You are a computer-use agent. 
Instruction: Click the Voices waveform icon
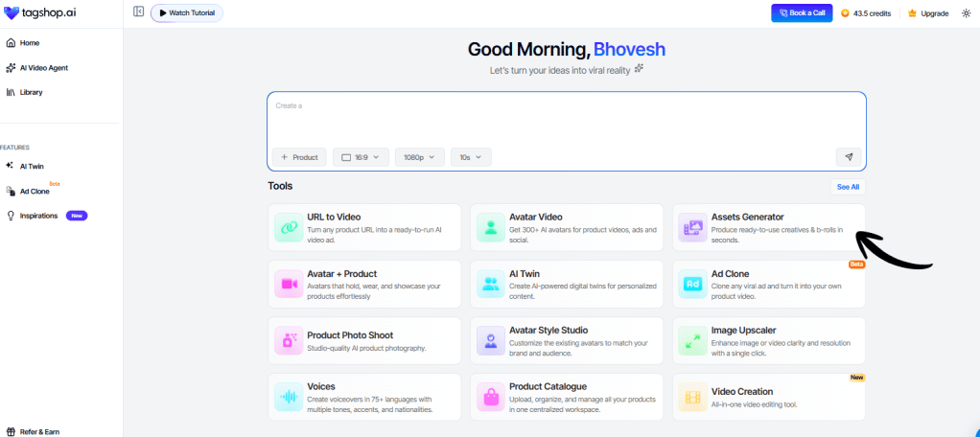click(x=289, y=397)
